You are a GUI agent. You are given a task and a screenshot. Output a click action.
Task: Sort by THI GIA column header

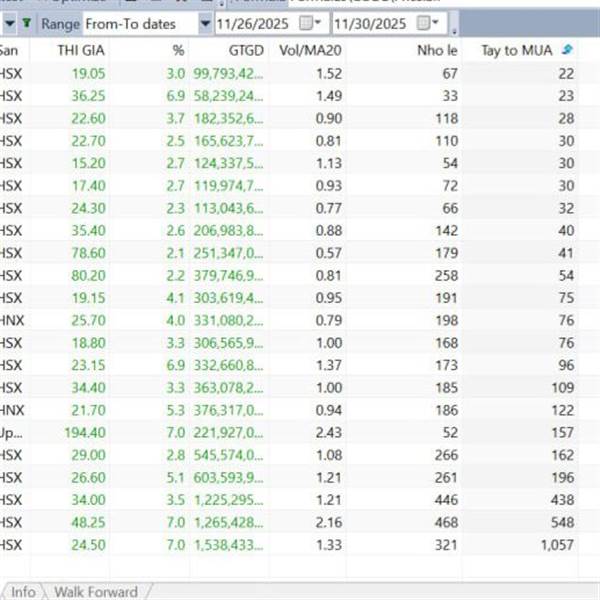click(x=81, y=51)
